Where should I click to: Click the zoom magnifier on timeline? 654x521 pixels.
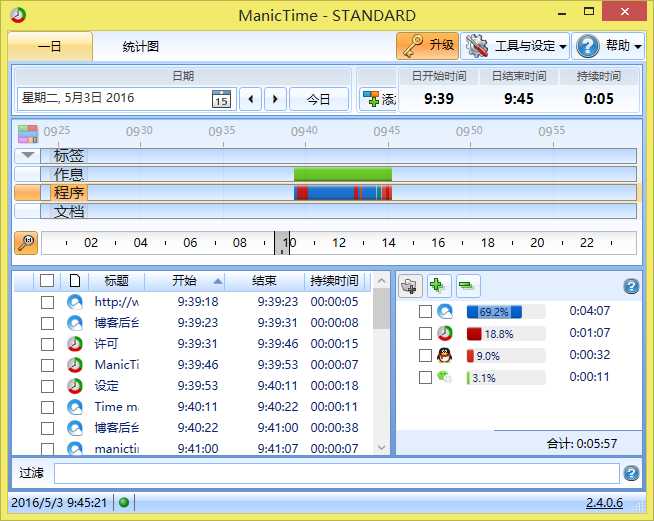[26, 243]
